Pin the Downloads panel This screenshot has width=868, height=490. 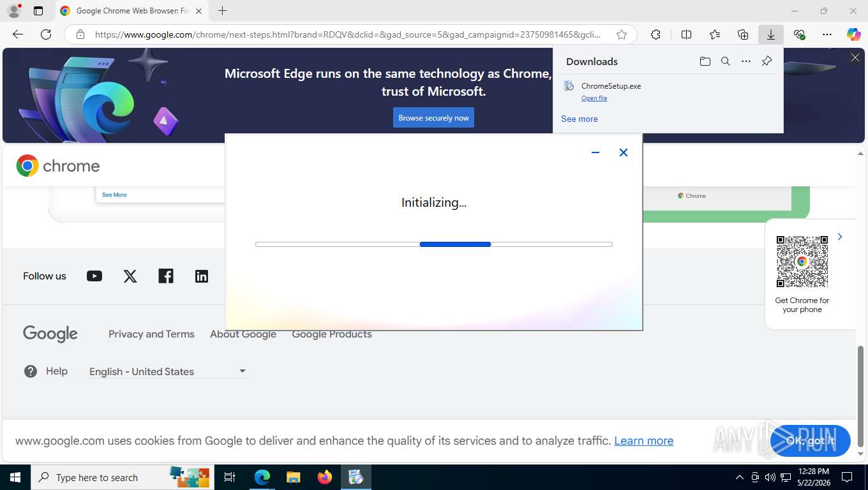click(767, 61)
